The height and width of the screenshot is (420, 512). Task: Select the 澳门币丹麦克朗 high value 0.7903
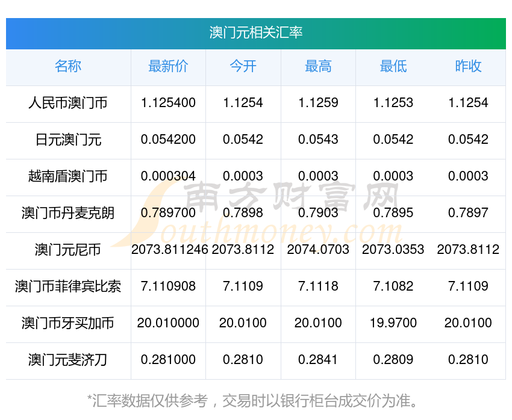tap(318, 213)
